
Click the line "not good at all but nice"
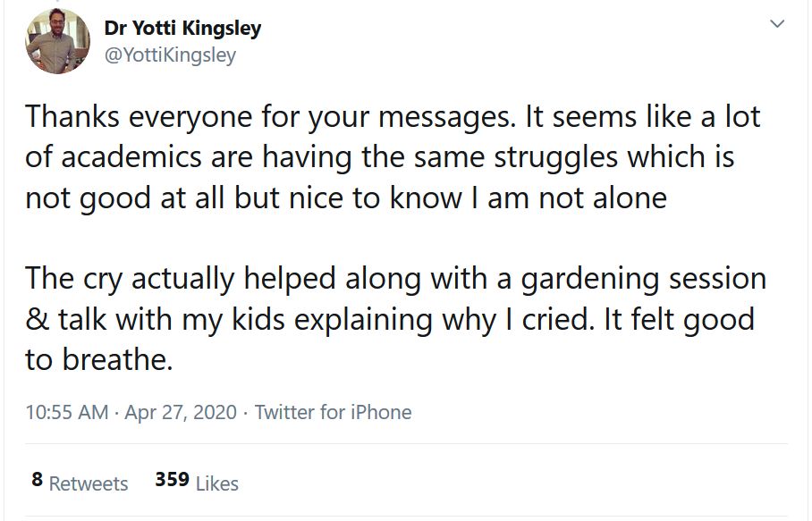344,197
